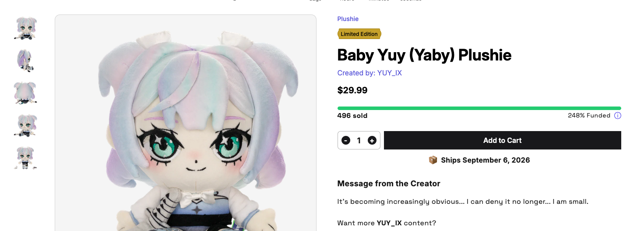Click the $29.99 price
Viewport: 644px width, 231px height.
352,90
